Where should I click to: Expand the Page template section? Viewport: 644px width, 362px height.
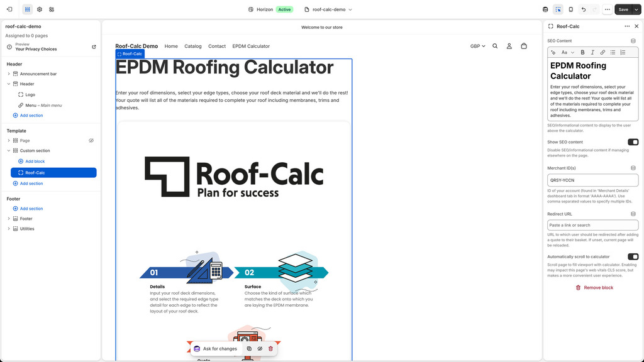tap(9, 140)
